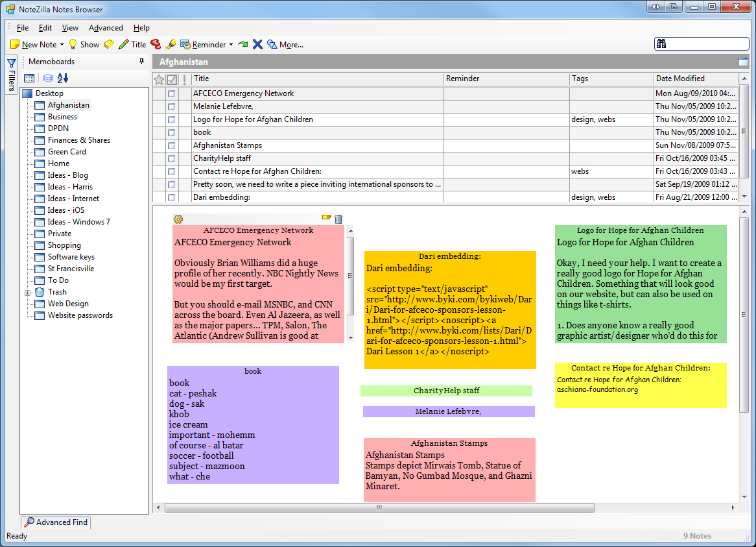This screenshot has width=756, height=547.
Task: Open the New Note dropdown arrow
Action: 62,45
